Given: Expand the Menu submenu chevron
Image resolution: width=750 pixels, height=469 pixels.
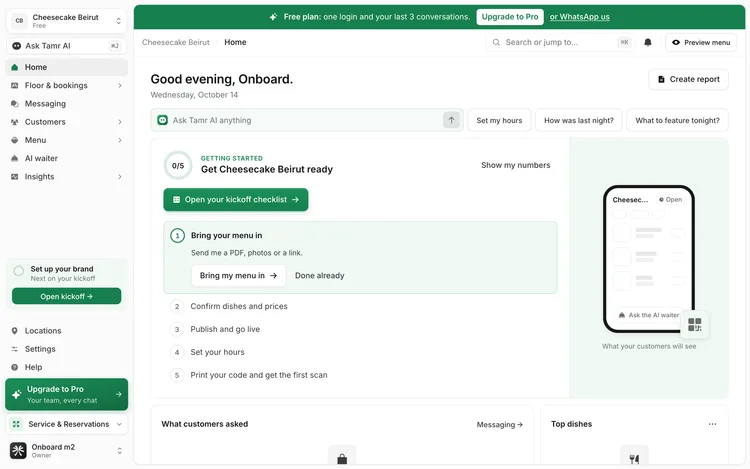Looking at the screenshot, I should click(120, 140).
